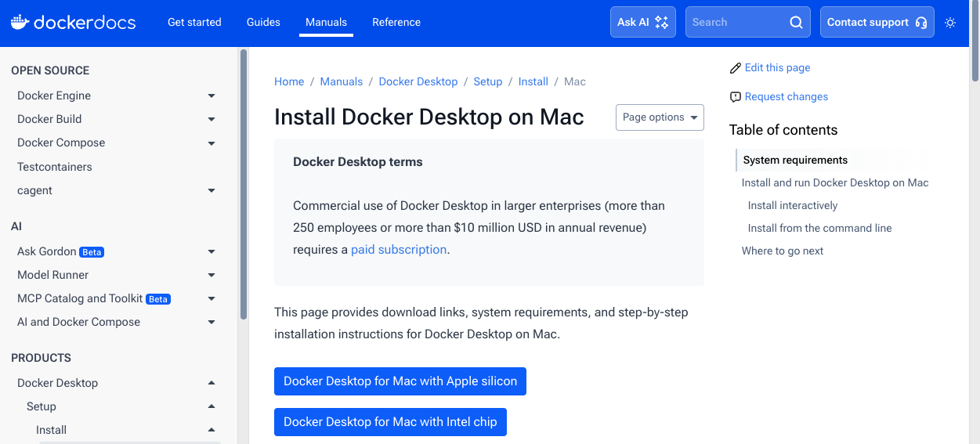Click the pencil icon beside Edit this page

point(735,68)
